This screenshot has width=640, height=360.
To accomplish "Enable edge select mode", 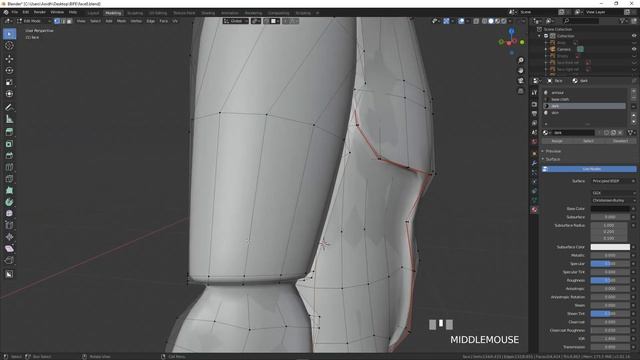I will coord(63,21).
